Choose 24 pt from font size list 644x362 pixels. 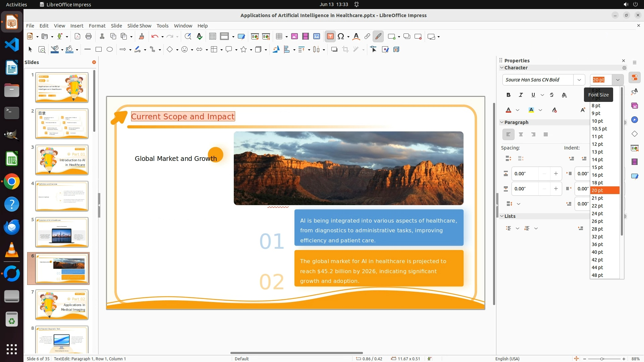pos(597,214)
